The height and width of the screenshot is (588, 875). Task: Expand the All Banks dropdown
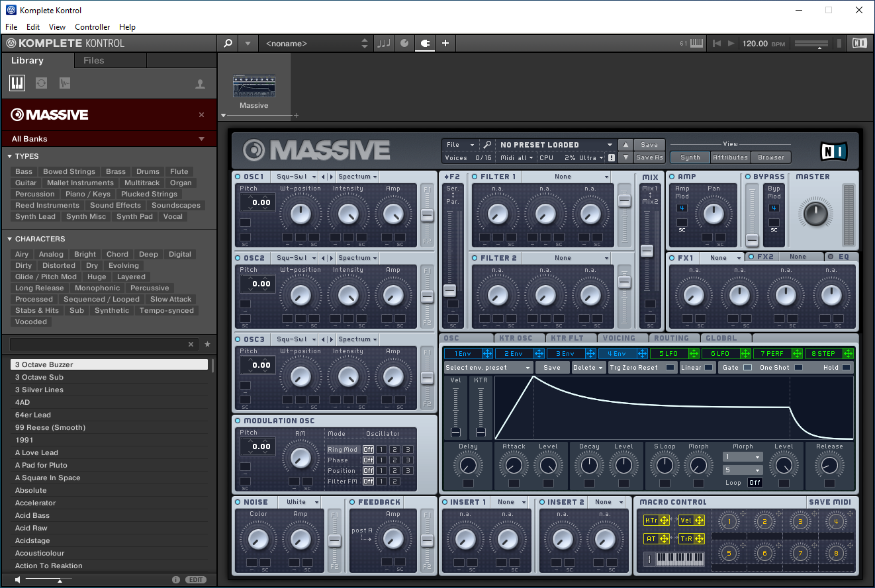point(201,139)
